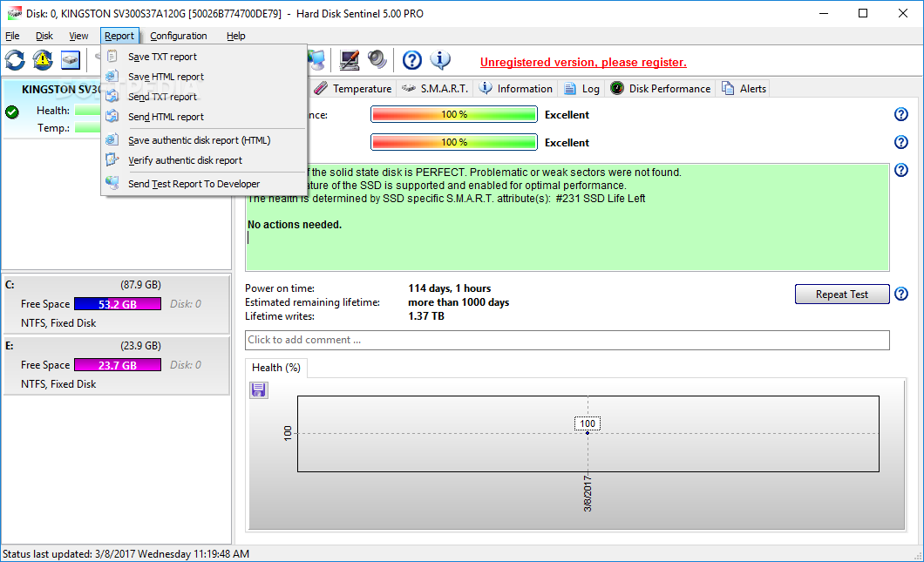Switch to the Temperature tab

(352, 88)
